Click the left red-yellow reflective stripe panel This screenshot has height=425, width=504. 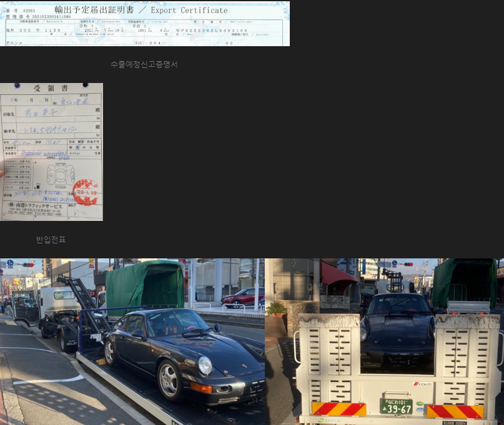pyautogui.click(x=338, y=409)
